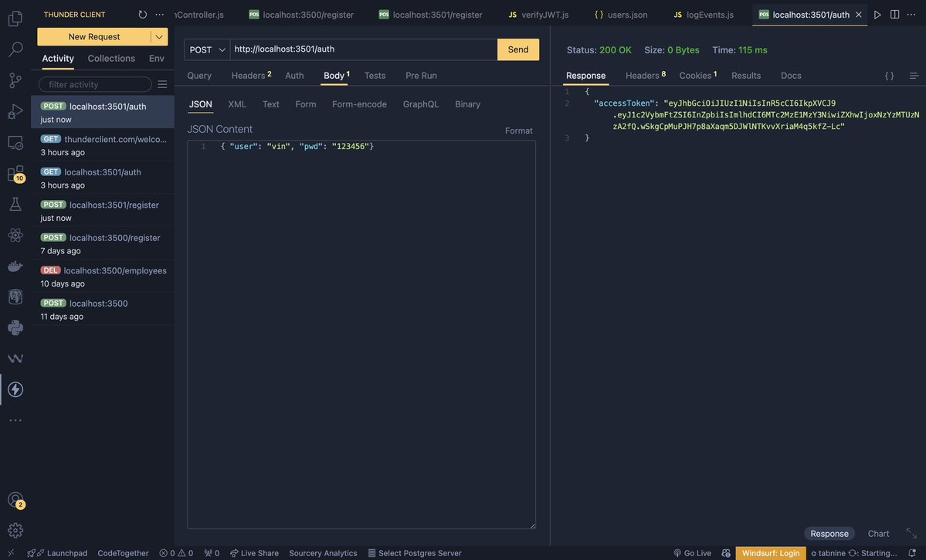This screenshot has width=926, height=560.
Task: Open DEL localhost:3500/employees activity item
Action: (x=103, y=277)
